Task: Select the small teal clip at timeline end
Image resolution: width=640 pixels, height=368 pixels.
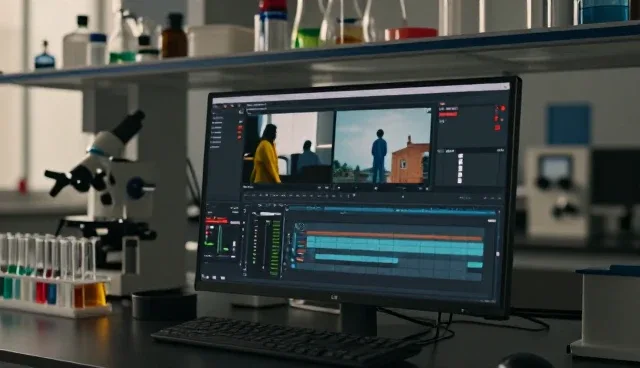Action: click(475, 265)
